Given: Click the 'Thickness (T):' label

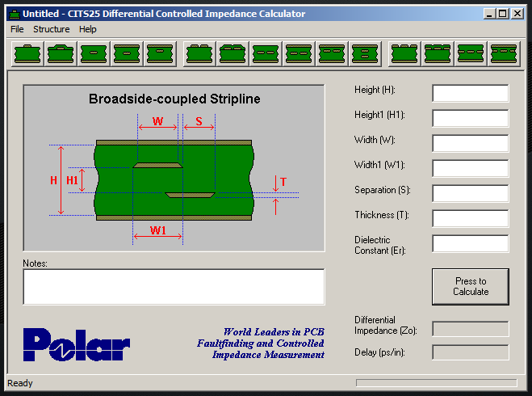Looking at the screenshot, I should (x=382, y=215).
